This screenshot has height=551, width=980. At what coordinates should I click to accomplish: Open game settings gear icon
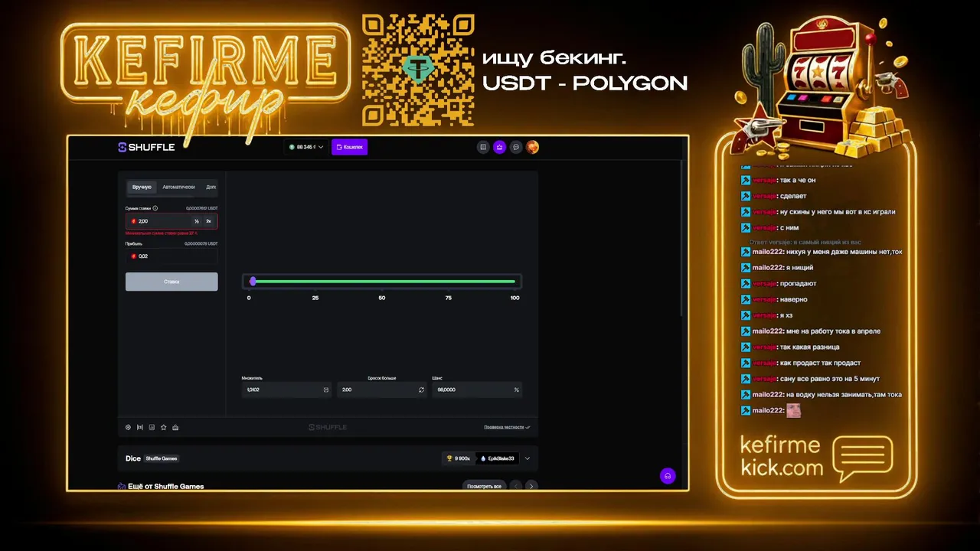click(128, 427)
